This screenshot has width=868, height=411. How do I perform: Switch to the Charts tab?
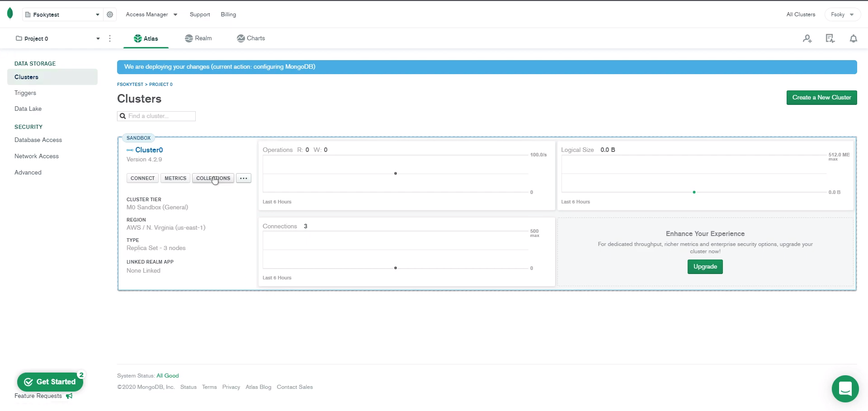251,38
